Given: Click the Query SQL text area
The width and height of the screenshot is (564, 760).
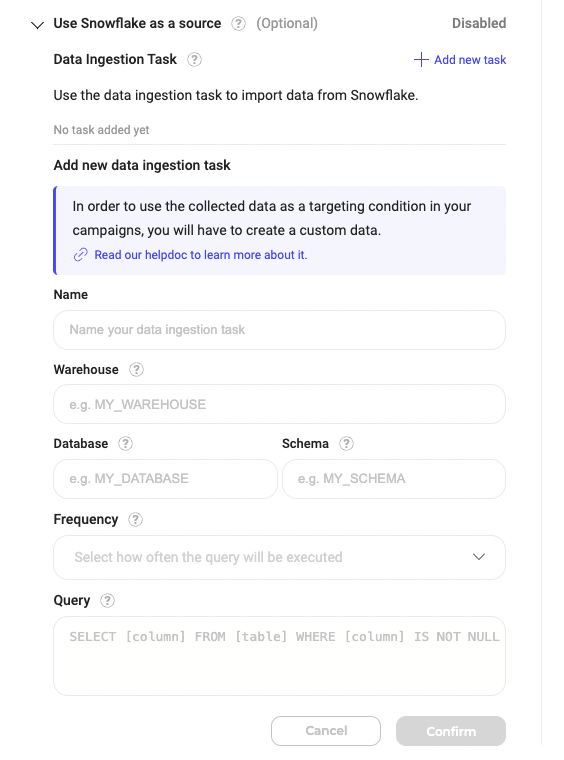Looking at the screenshot, I should [280, 656].
